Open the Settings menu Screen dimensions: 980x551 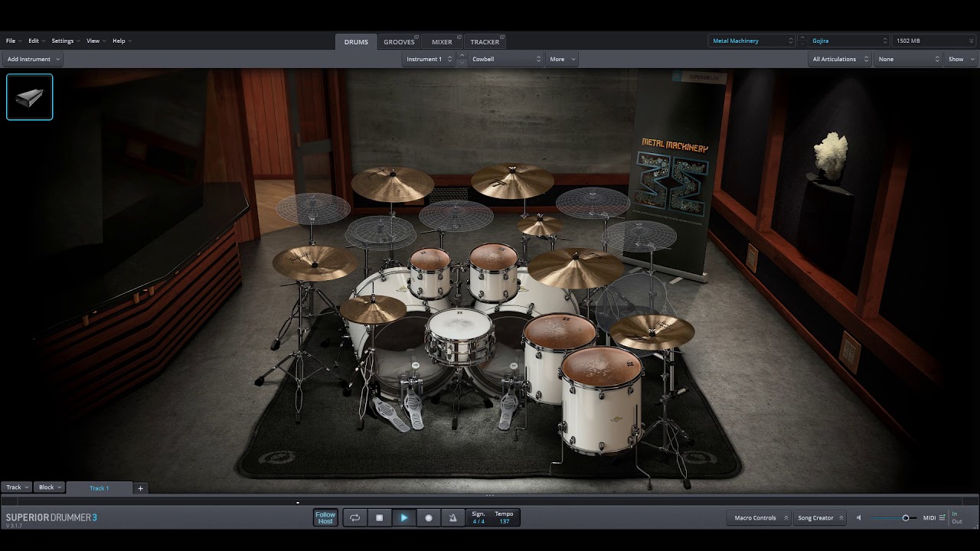[65, 41]
